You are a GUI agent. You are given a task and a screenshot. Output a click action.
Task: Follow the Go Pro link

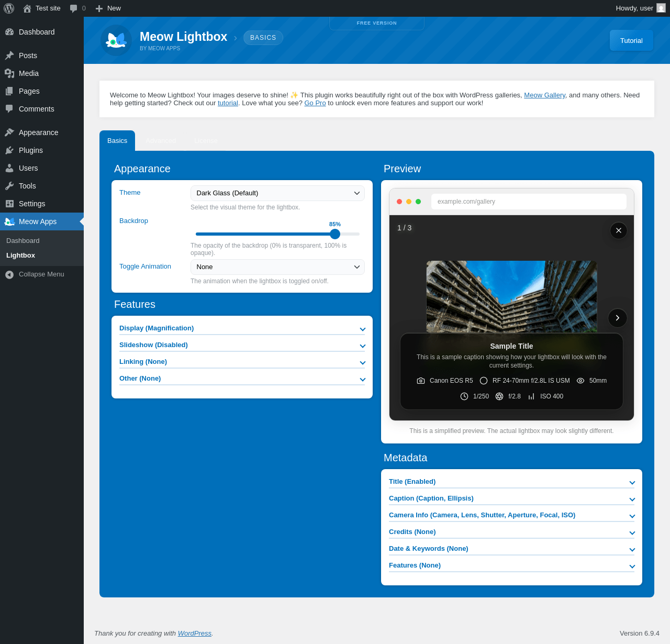(x=315, y=103)
